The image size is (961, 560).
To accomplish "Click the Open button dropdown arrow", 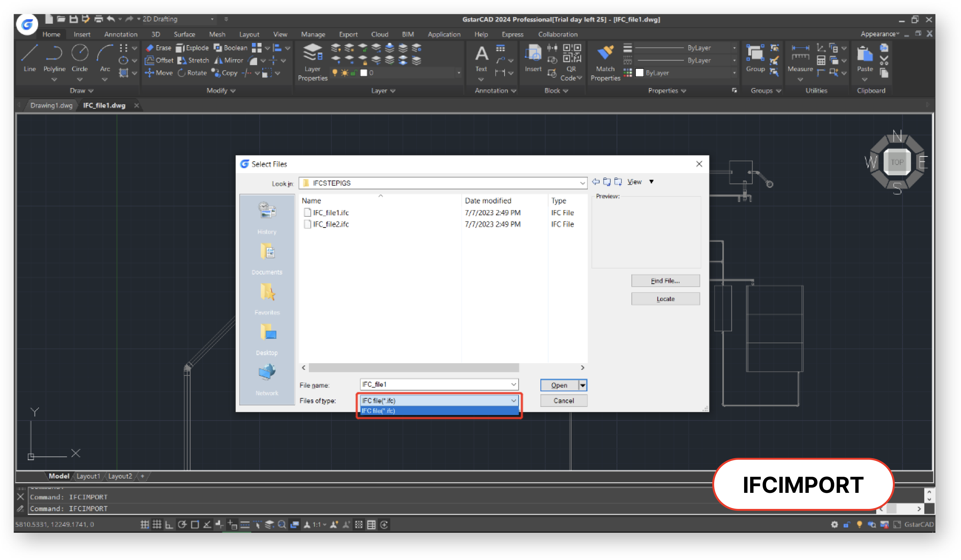I will point(583,385).
